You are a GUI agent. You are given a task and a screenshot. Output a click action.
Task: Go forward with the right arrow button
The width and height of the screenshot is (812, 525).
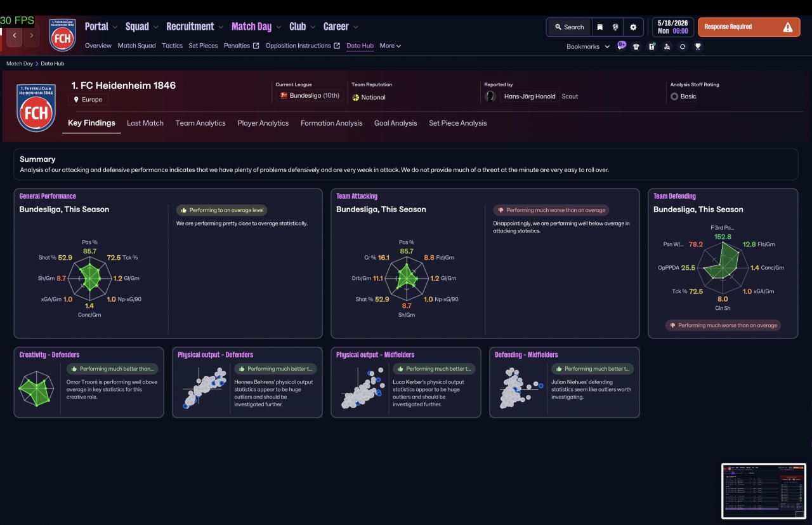click(x=32, y=36)
